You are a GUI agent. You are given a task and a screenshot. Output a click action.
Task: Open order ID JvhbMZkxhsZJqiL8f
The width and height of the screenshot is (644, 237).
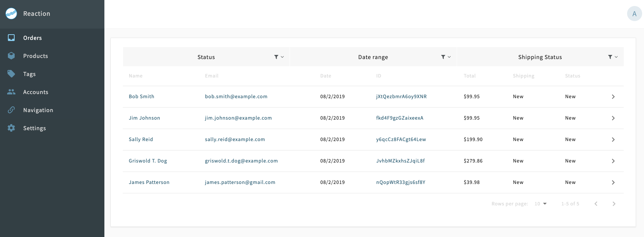point(400,161)
